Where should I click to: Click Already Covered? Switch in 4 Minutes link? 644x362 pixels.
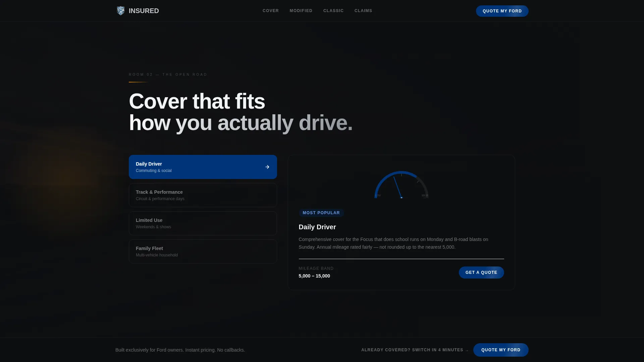coord(415,350)
